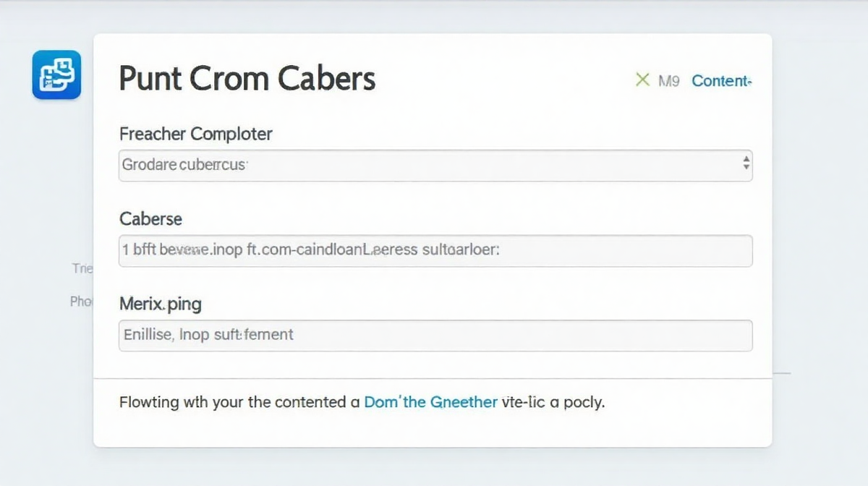Image resolution: width=868 pixels, height=486 pixels.
Task: Click the partially hidden Tne text behind dialog
Action: (82, 268)
